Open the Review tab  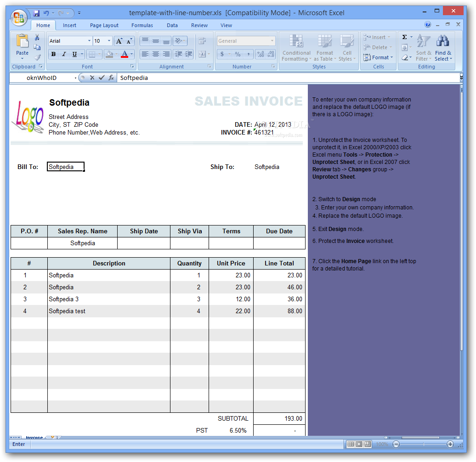[x=199, y=25]
